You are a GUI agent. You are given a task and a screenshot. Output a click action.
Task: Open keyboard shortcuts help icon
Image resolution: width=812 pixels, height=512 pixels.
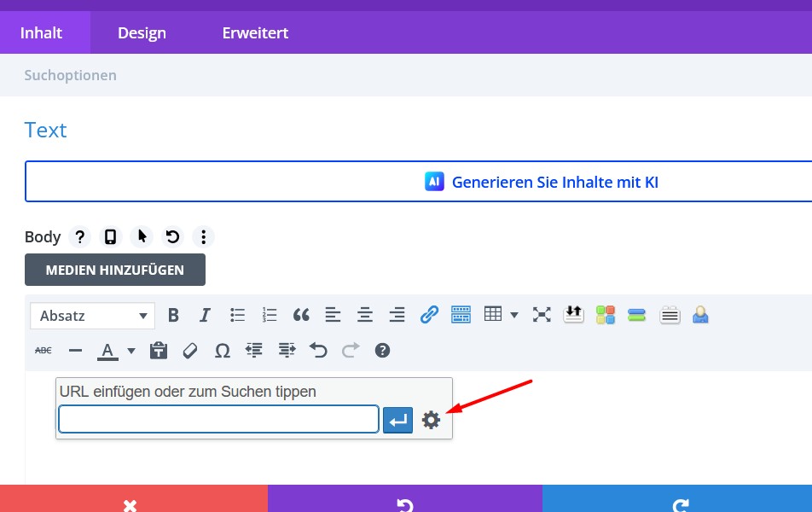pyautogui.click(x=382, y=351)
